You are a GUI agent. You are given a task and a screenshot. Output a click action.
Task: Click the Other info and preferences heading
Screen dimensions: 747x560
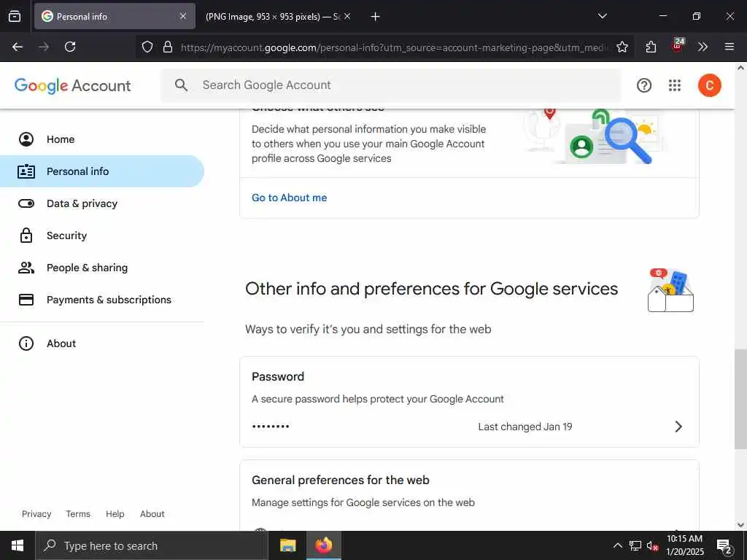pos(431,289)
